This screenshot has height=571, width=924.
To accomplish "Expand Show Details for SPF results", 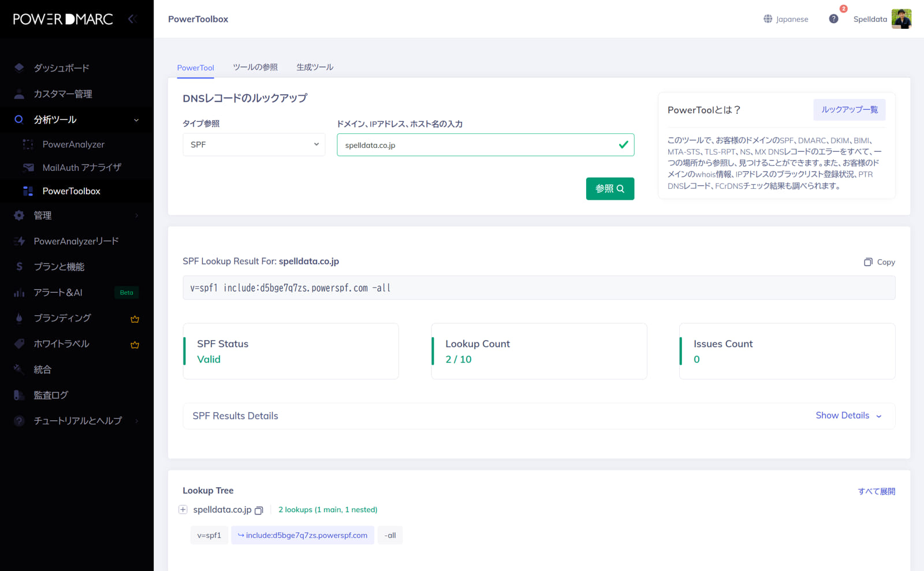I will tap(848, 415).
